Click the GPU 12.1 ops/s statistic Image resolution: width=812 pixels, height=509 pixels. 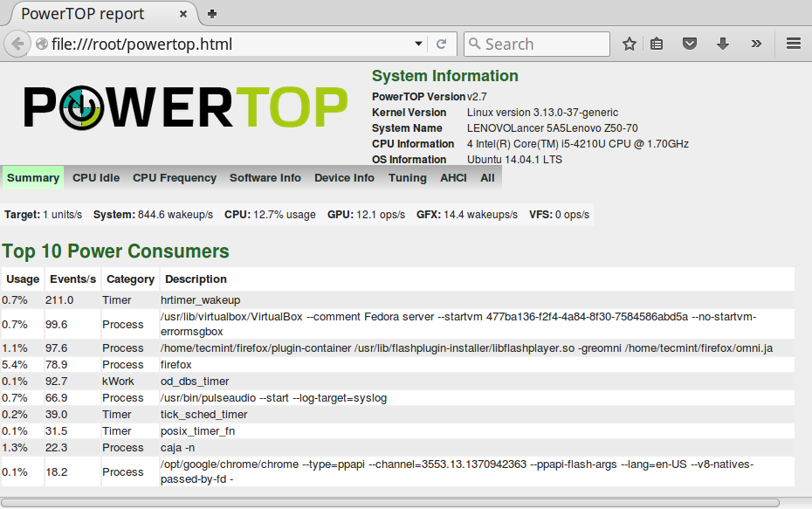[366, 215]
